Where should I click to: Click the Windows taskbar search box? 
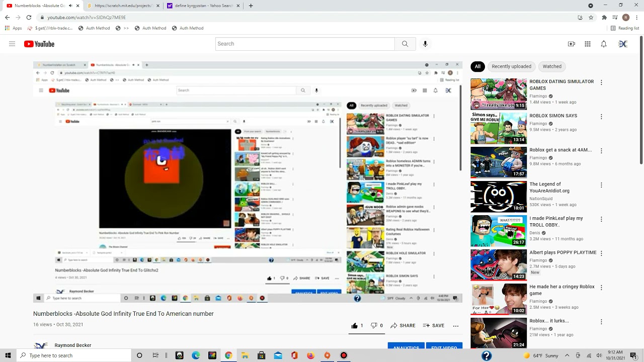[74, 355]
